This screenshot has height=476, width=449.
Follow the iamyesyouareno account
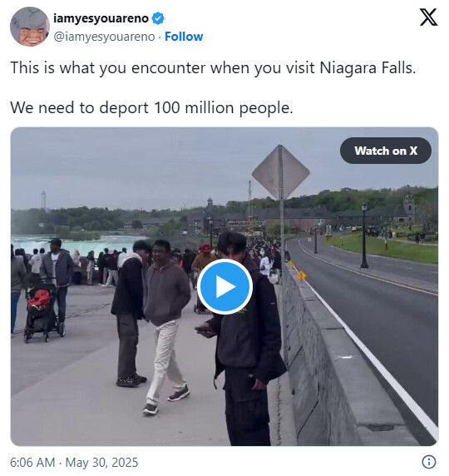point(184,37)
